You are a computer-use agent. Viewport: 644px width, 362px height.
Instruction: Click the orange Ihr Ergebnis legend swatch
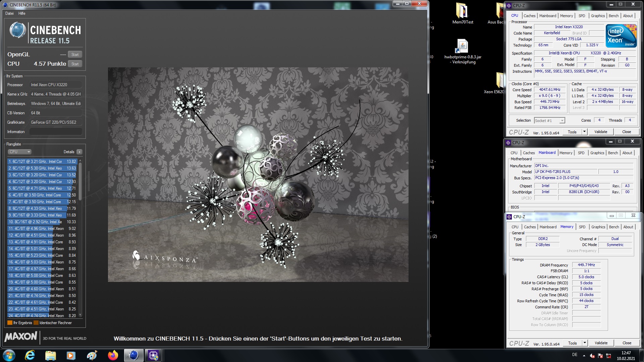[10, 323]
